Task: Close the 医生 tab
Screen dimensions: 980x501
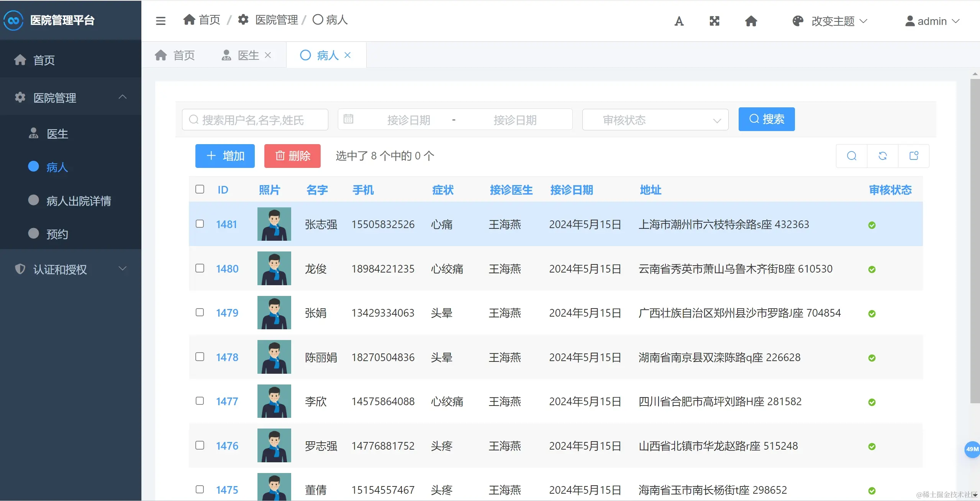Action: pos(268,55)
